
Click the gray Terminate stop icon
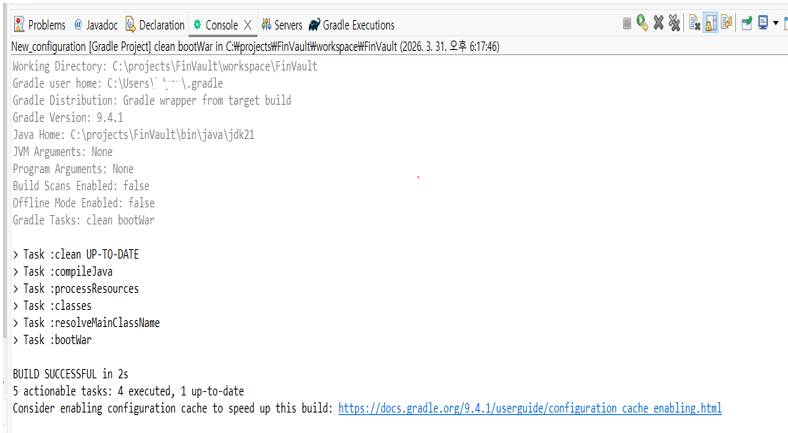tap(627, 23)
